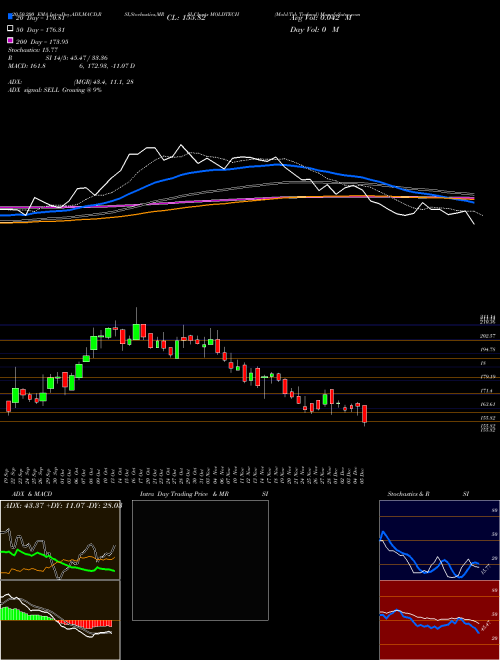This screenshot has height=660, width=500.
Task: Click the 202.57 price axis label
Action: coord(487,336)
